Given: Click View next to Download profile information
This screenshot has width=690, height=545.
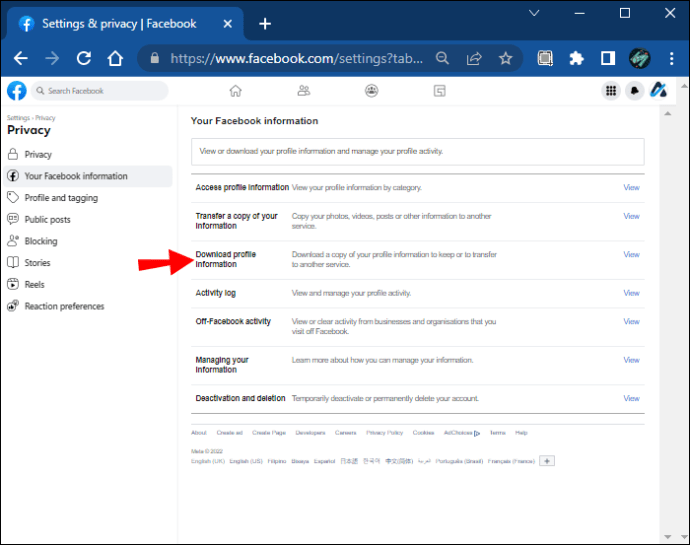Looking at the screenshot, I should [x=631, y=255].
